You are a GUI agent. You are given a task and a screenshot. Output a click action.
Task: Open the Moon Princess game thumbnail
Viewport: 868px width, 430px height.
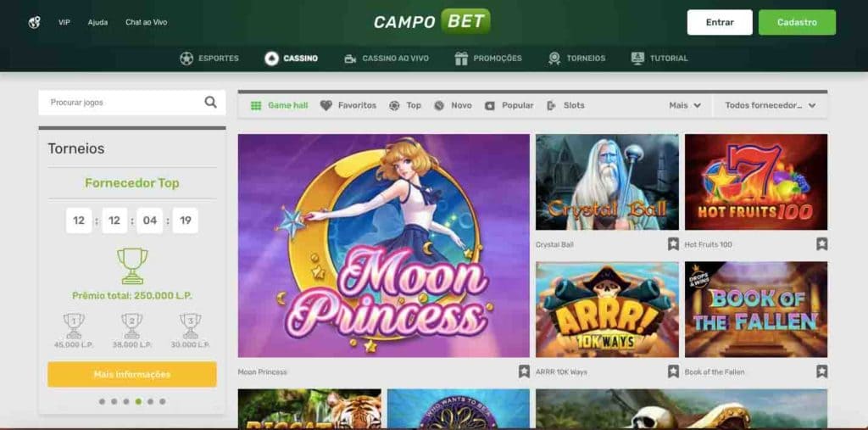click(384, 245)
